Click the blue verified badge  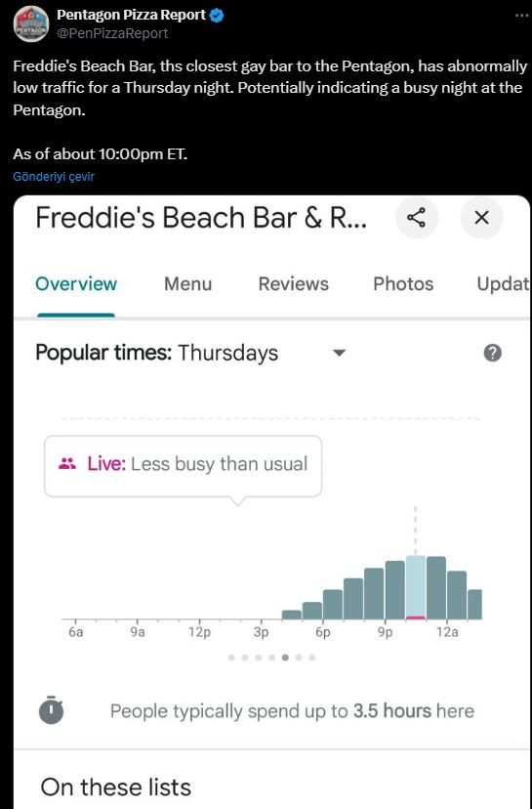tap(217, 16)
